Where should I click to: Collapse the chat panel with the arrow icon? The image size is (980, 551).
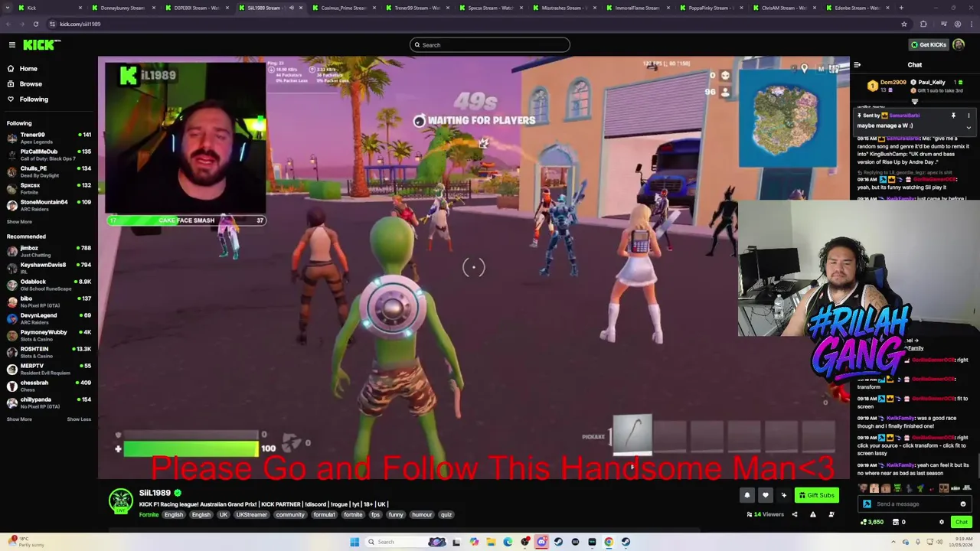click(x=857, y=65)
